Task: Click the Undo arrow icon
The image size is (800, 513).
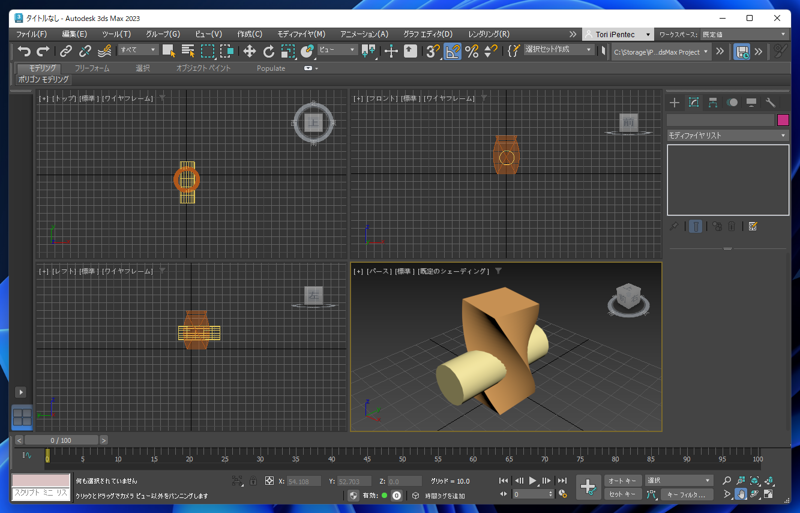Action: pyautogui.click(x=23, y=51)
